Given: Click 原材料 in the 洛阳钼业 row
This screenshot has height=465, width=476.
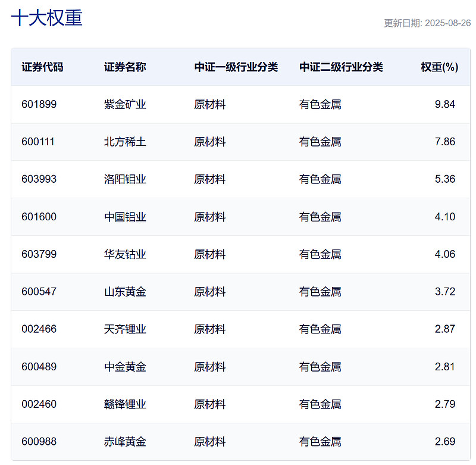Looking at the screenshot, I should tap(210, 179).
